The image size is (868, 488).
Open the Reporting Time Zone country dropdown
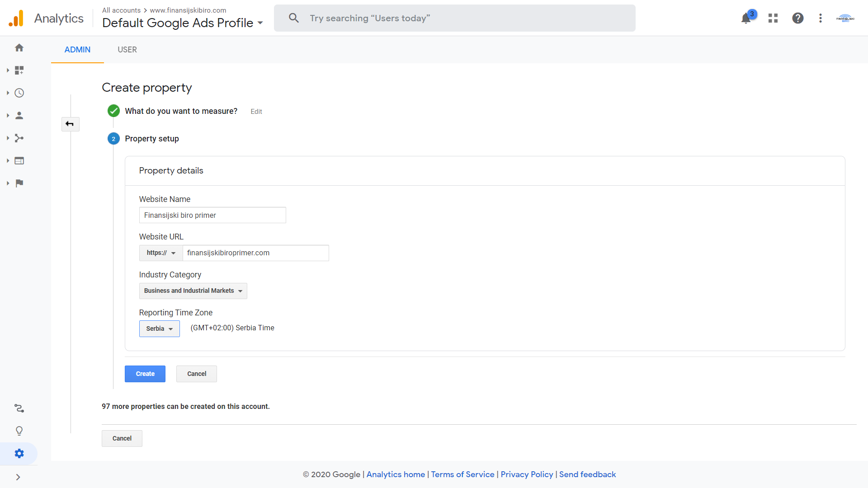(x=159, y=328)
